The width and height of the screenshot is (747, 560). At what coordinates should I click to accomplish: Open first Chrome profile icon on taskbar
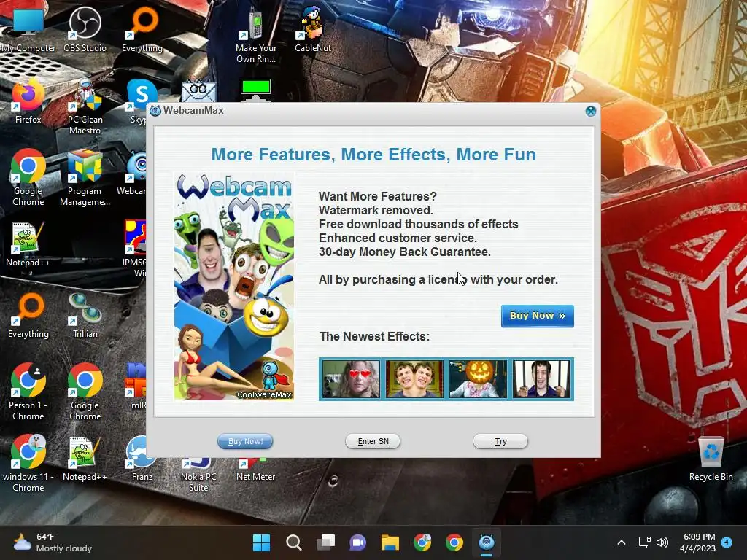click(x=422, y=542)
